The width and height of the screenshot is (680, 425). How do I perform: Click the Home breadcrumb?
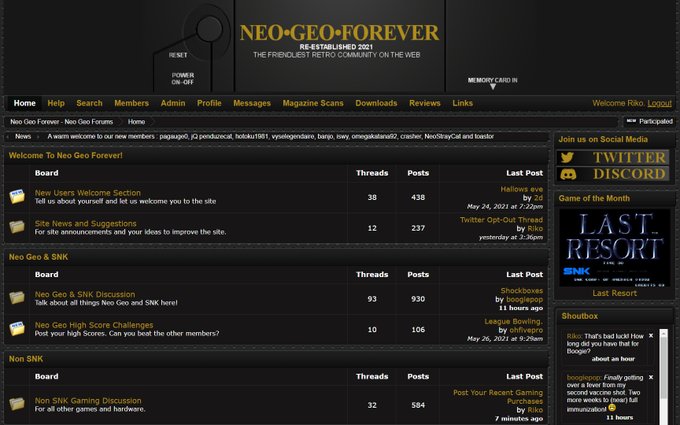click(136, 122)
